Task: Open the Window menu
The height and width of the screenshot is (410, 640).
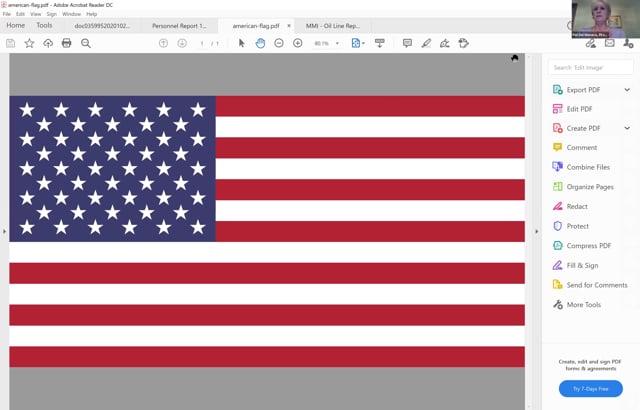Action: pyautogui.click(x=71, y=14)
